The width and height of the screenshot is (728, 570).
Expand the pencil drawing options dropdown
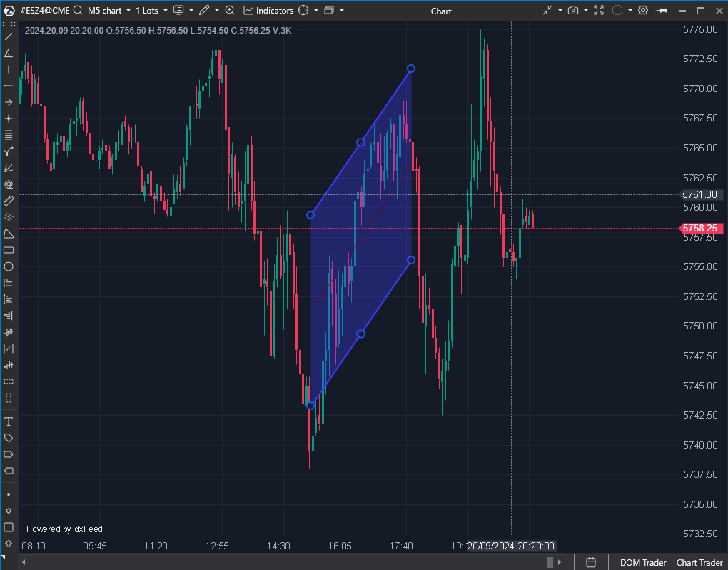(217, 10)
